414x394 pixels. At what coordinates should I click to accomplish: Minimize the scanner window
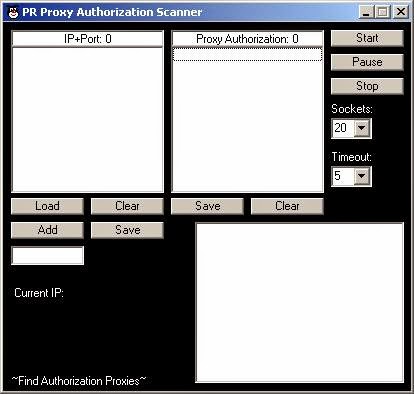pyautogui.click(x=366, y=12)
